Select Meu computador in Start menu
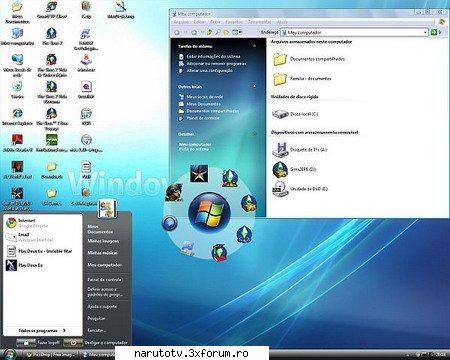This screenshot has width=450, height=360. (104, 265)
